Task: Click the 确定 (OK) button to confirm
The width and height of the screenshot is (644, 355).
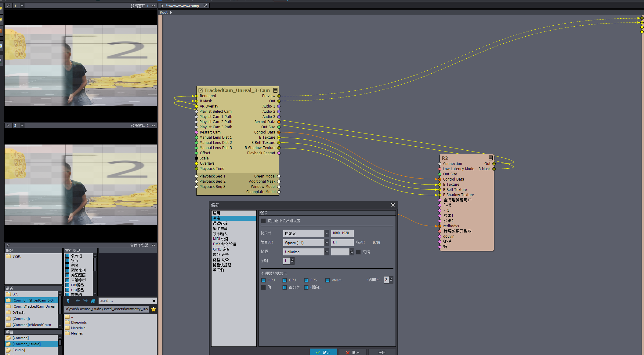Action: [x=324, y=352]
